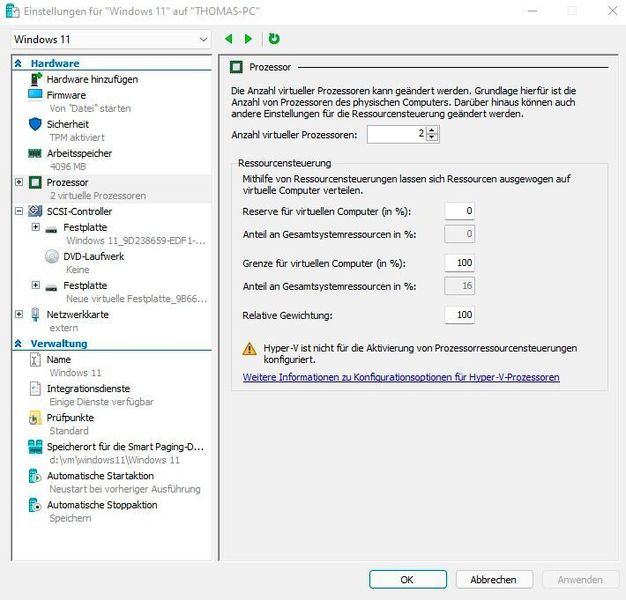Click the Prozessor chip icon in tree
The image size is (626, 600).
pos(35,182)
